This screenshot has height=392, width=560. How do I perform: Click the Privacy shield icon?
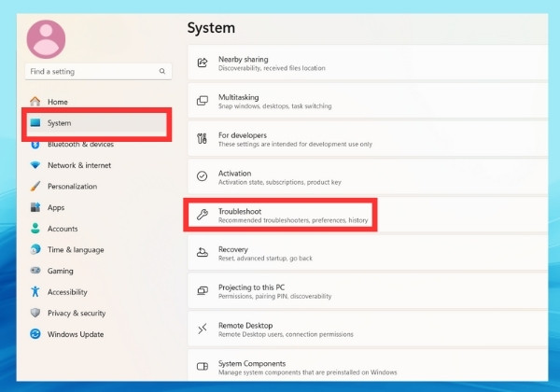point(35,313)
